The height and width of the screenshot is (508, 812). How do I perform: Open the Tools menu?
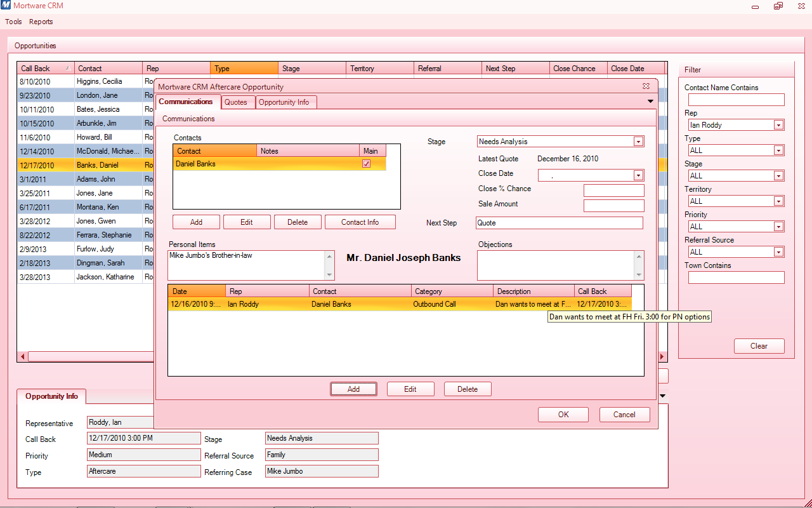(13, 22)
